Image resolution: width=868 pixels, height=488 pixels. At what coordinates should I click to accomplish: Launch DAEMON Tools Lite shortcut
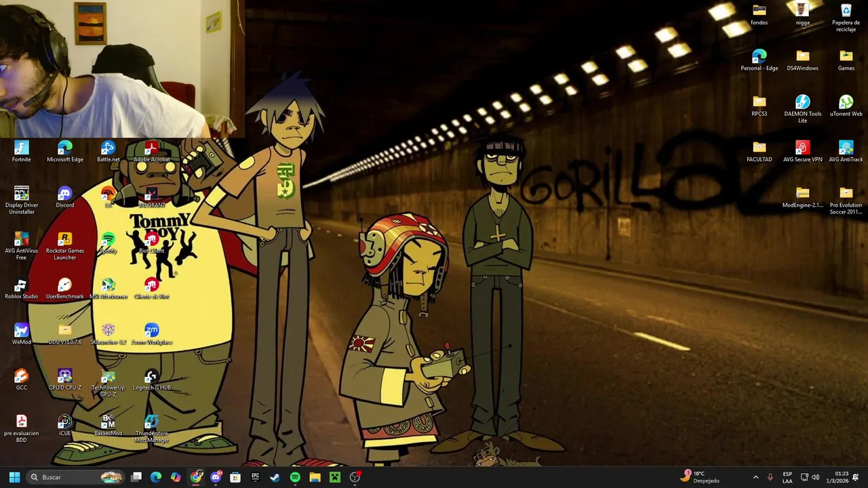point(803,108)
